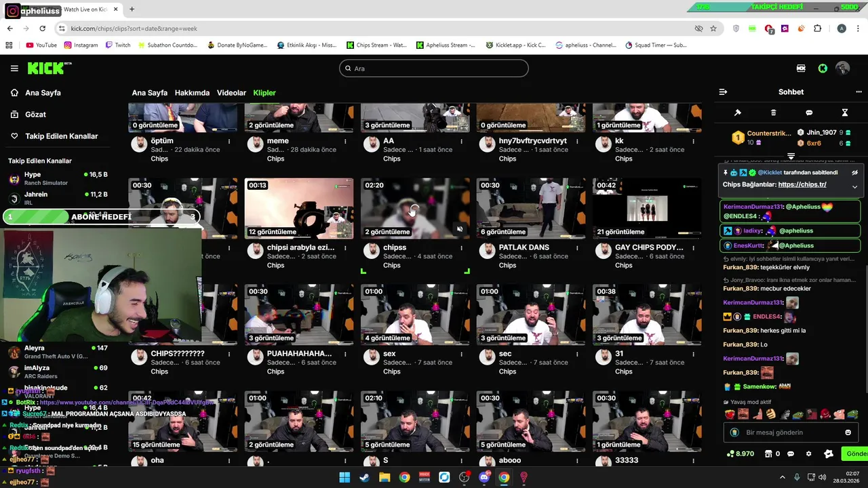The image size is (868, 488).
Task: Click the Ara search field
Action: (x=434, y=68)
